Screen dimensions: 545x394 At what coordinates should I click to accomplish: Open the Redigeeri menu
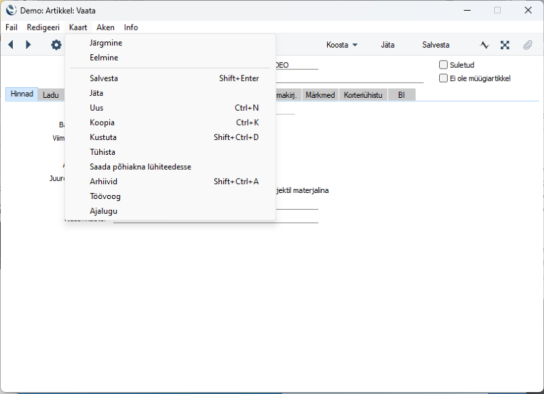coord(43,27)
